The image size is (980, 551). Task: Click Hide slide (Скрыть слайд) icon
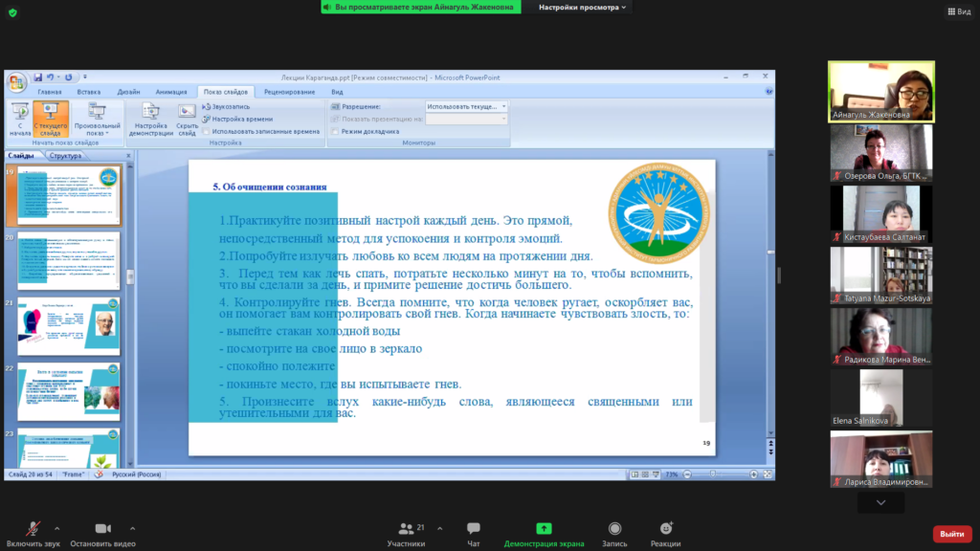point(187,119)
